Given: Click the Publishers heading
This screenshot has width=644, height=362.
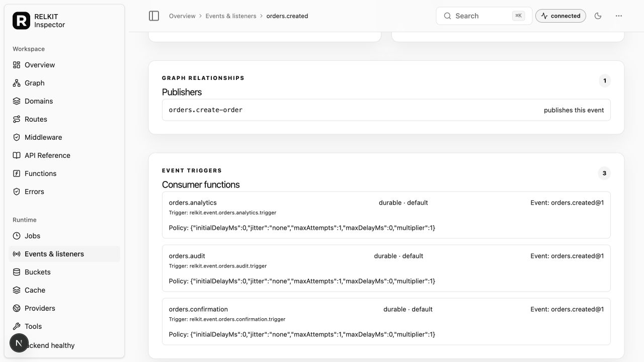Looking at the screenshot, I should click(182, 92).
